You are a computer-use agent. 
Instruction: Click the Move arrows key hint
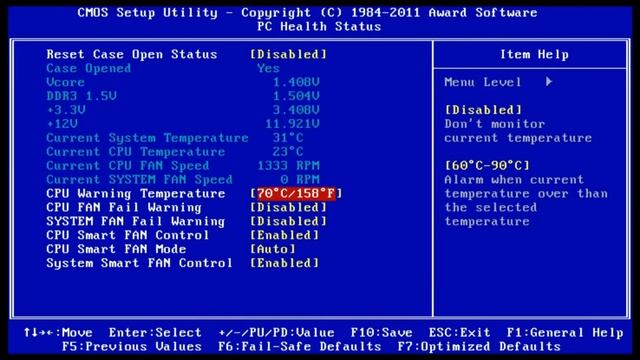click(58, 333)
